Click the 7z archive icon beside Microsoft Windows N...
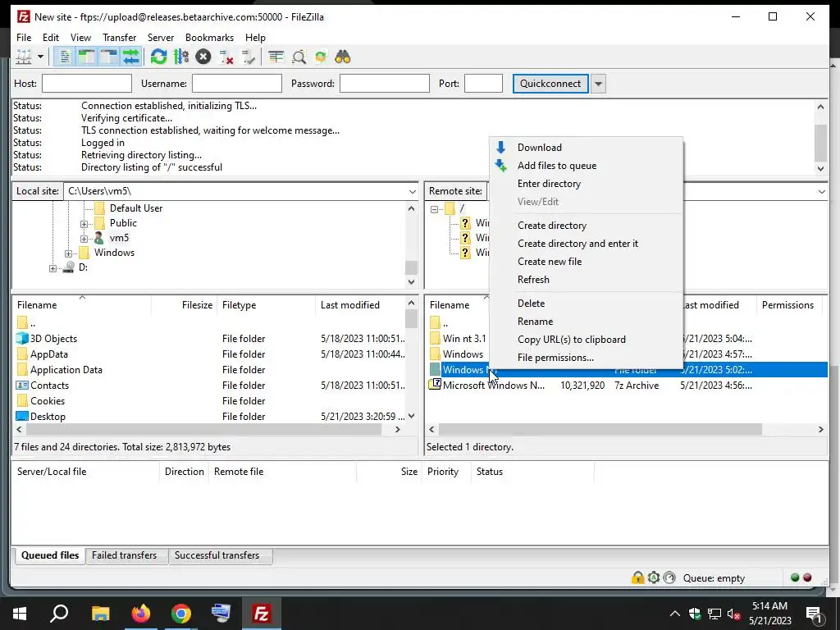Viewport: 840px width, 630px height. tap(435, 385)
